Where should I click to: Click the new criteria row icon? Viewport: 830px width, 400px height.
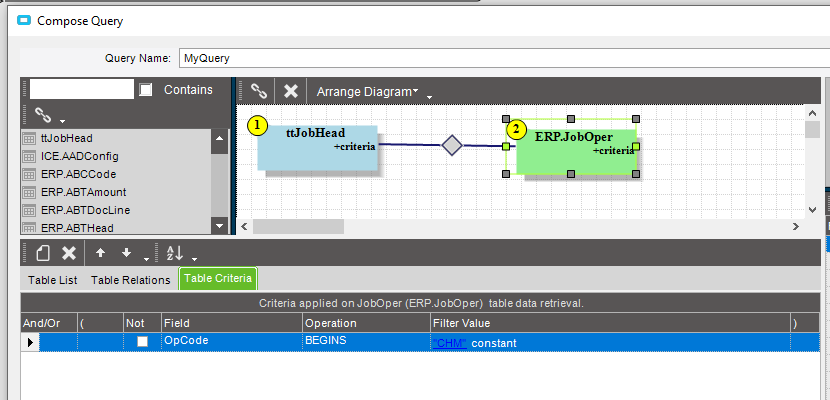point(43,253)
